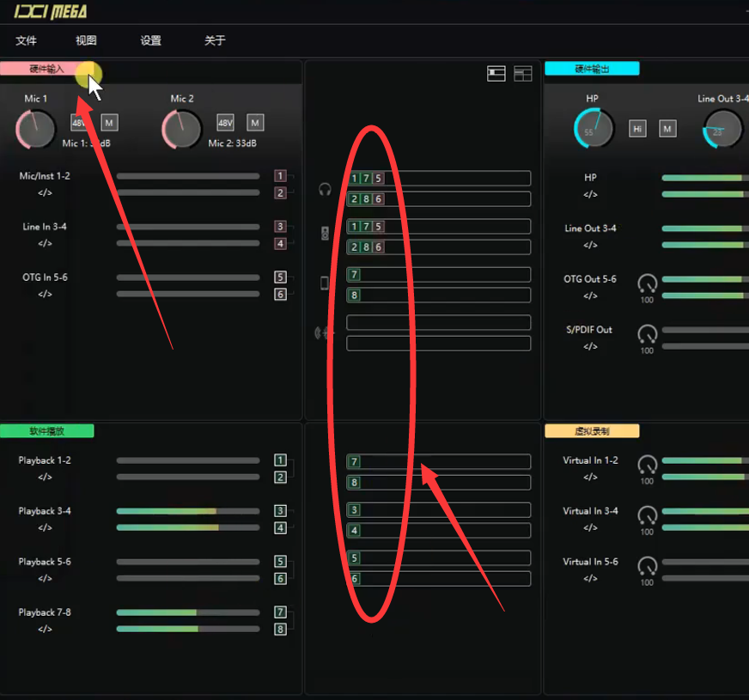Expand the </> control under Line Out 3-4

point(590,245)
